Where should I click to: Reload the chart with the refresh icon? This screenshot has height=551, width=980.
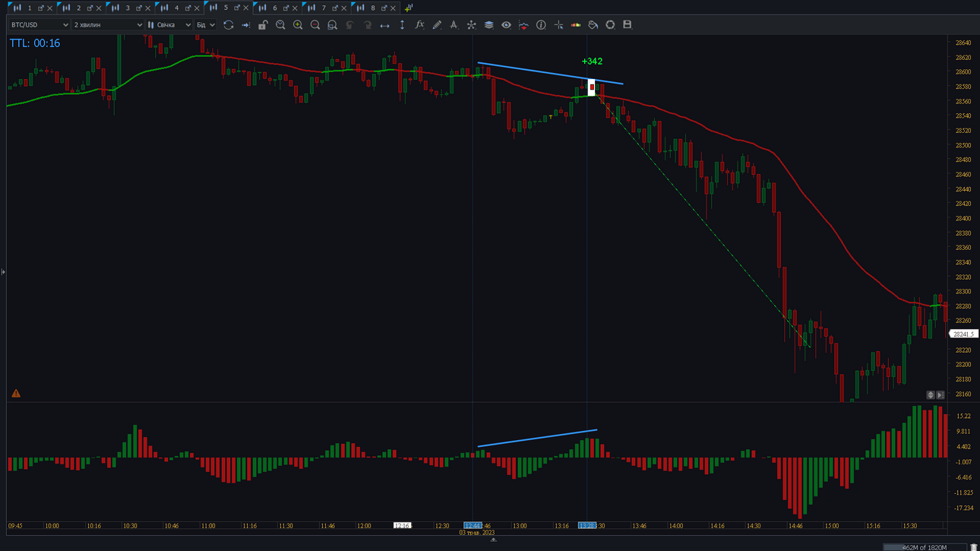pyautogui.click(x=228, y=25)
